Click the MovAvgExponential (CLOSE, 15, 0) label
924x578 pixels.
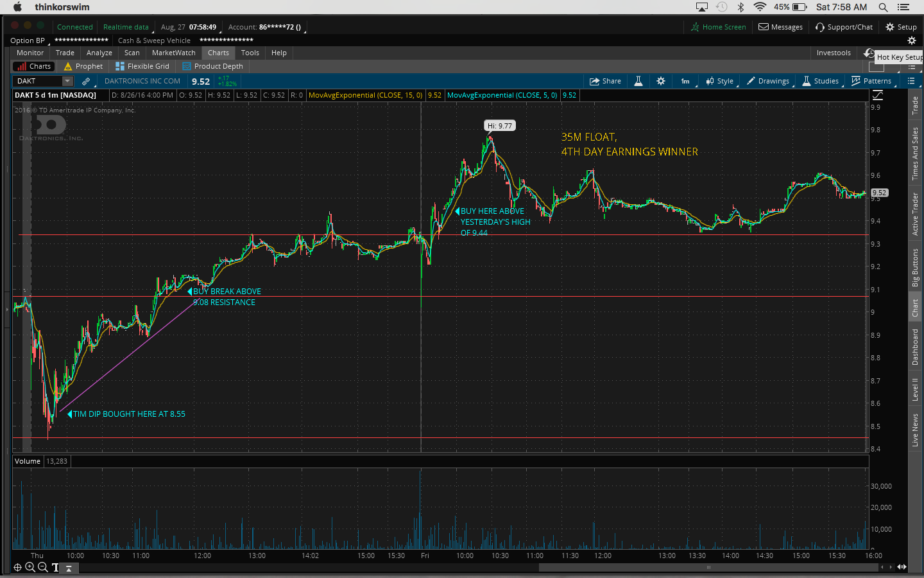(x=365, y=95)
